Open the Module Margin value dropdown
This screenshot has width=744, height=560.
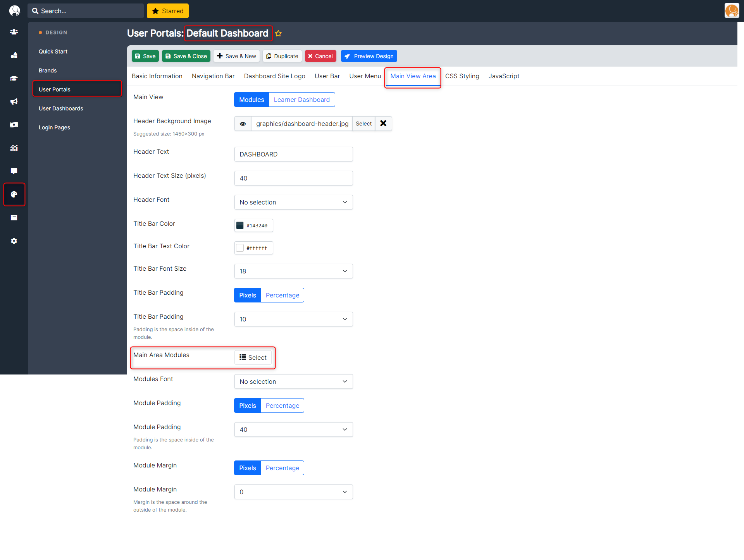click(x=293, y=492)
